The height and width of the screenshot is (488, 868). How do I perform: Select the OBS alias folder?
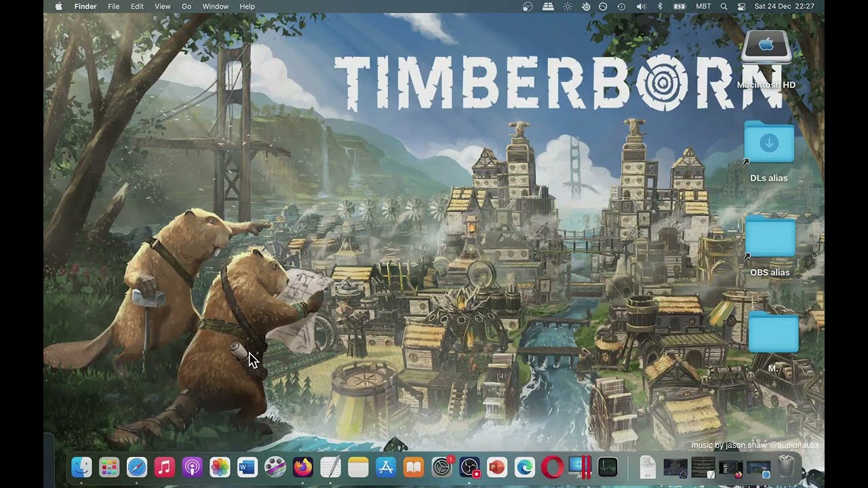tap(770, 245)
